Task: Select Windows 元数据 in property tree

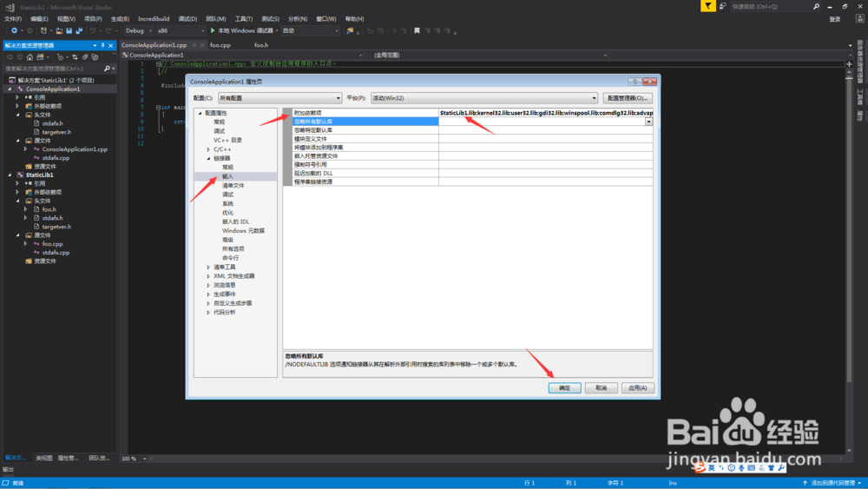Action: tap(244, 231)
